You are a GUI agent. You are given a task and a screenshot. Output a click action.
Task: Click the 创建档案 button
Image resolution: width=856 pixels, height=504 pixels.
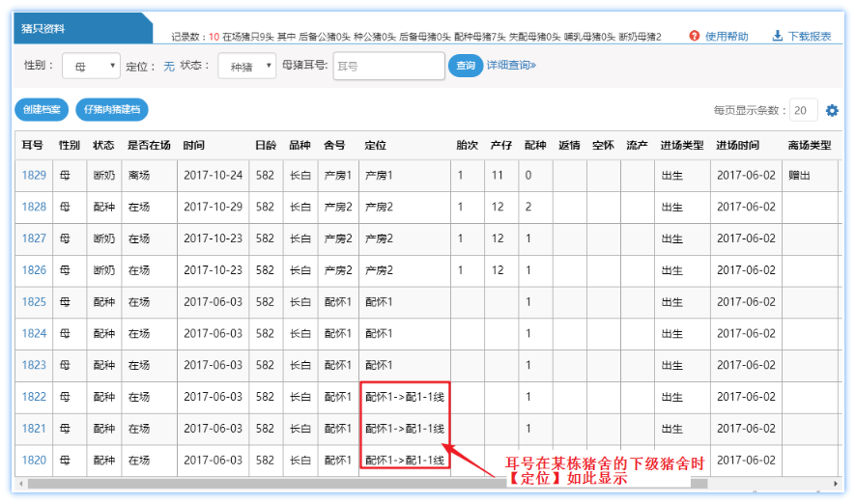42,110
